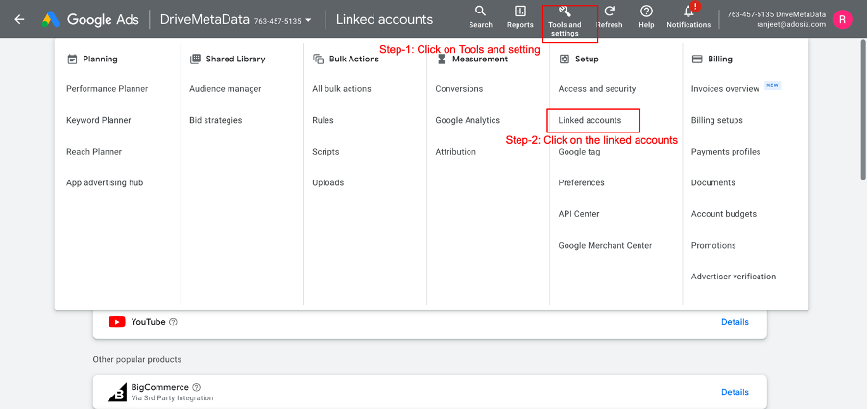
Task: Open Scripts
Action: click(325, 152)
